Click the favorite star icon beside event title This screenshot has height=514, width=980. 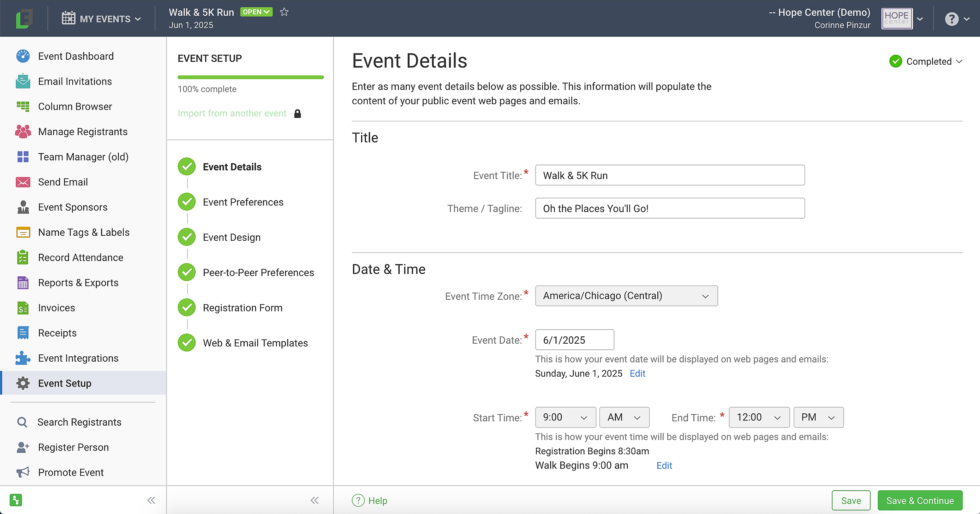[284, 12]
